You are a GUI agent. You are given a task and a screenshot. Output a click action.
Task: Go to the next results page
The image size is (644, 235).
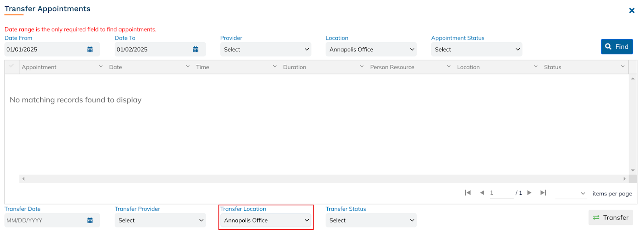529,193
